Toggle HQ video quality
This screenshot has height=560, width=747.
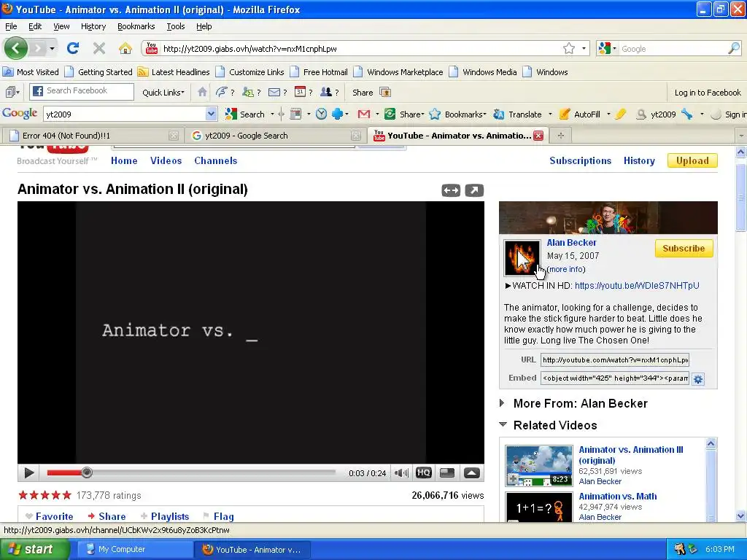[424, 472]
